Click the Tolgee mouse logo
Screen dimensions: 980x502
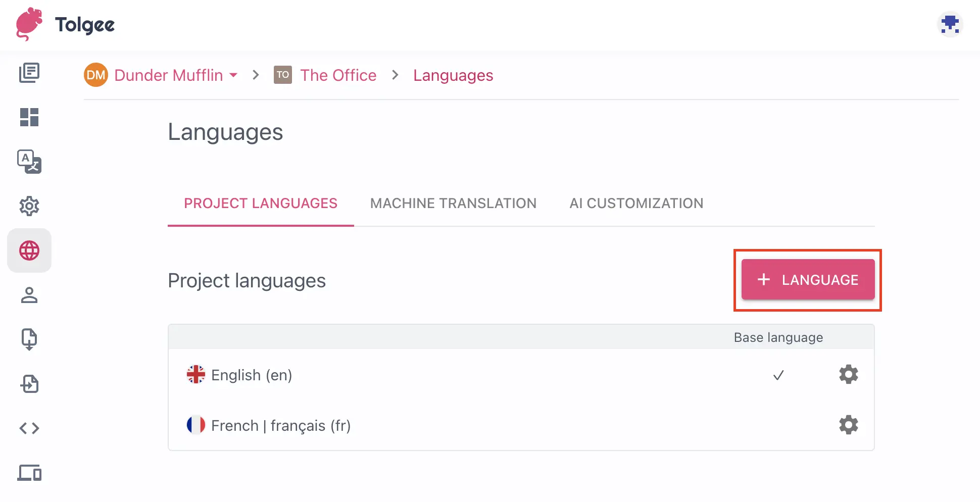point(29,24)
